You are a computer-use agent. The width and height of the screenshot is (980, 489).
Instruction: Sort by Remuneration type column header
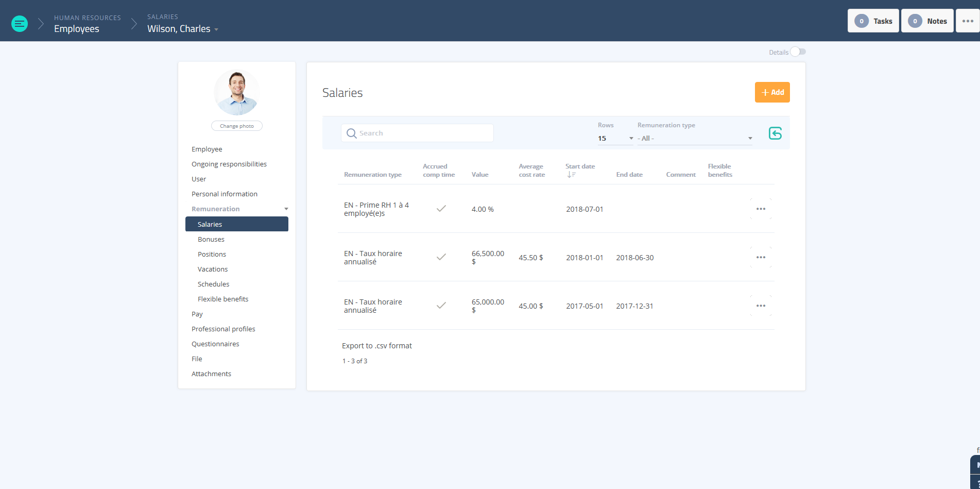tap(373, 175)
